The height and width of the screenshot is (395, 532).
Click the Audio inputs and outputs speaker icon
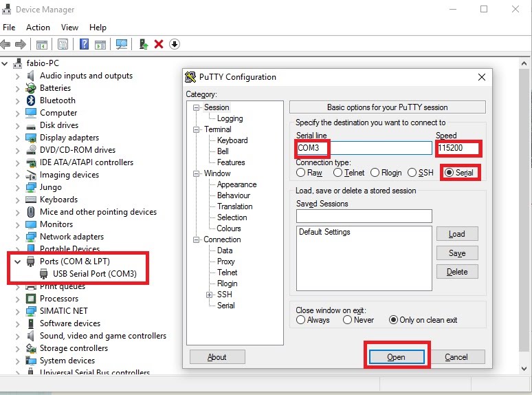point(31,76)
